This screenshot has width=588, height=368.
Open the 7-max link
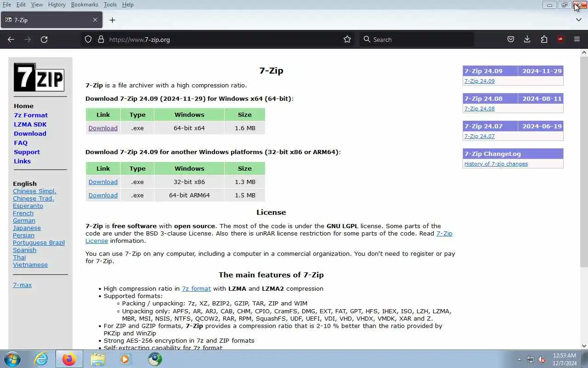coord(22,285)
